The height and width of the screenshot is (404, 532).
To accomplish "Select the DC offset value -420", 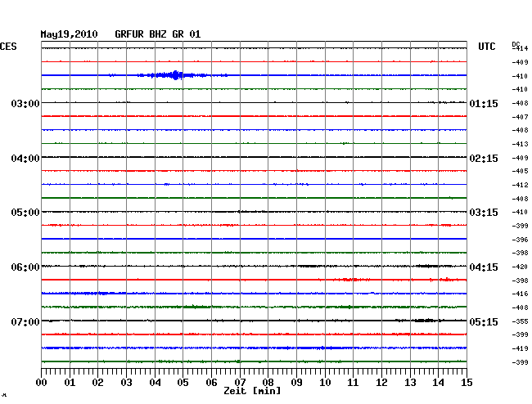I will click(520, 267).
